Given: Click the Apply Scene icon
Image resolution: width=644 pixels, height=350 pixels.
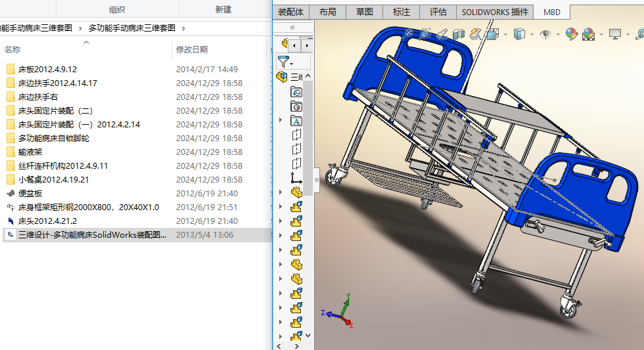Looking at the screenshot, I should click(589, 34).
